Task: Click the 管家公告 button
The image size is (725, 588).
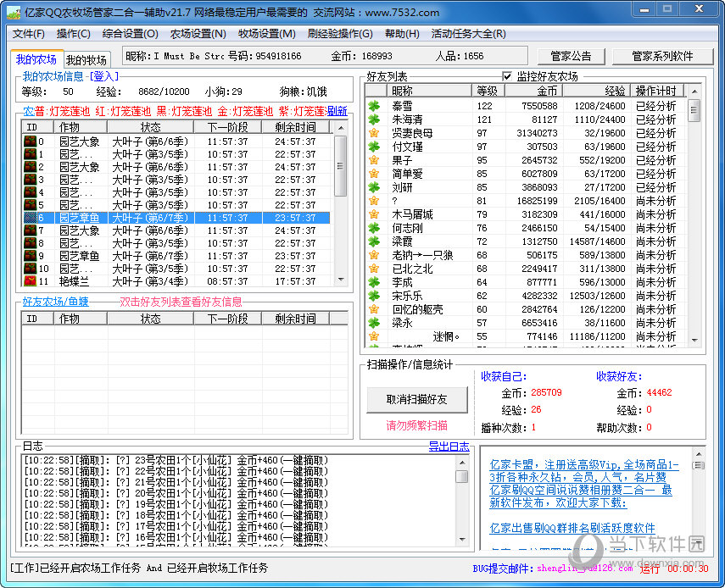Action: 571,57
